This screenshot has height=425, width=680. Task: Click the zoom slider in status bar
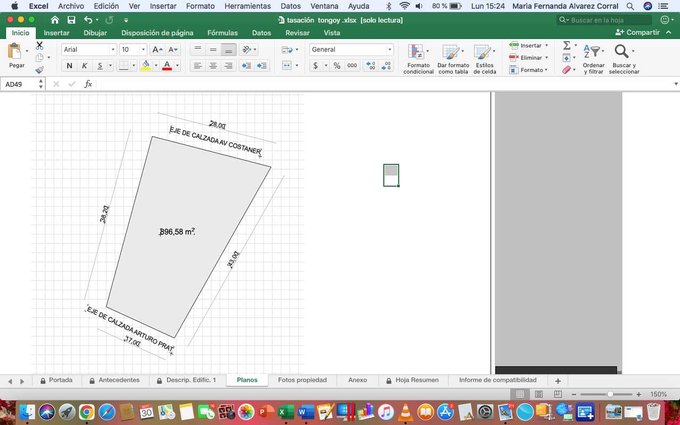[610, 395]
